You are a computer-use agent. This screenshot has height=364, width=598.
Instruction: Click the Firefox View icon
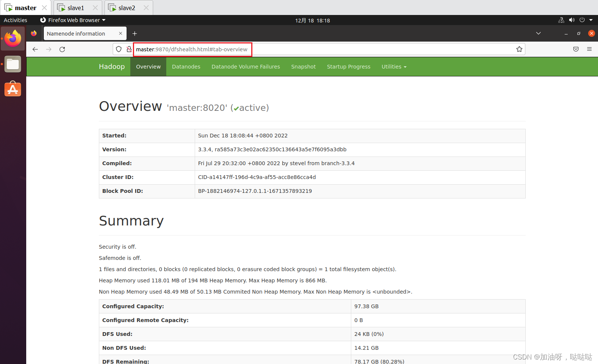pyautogui.click(x=34, y=33)
